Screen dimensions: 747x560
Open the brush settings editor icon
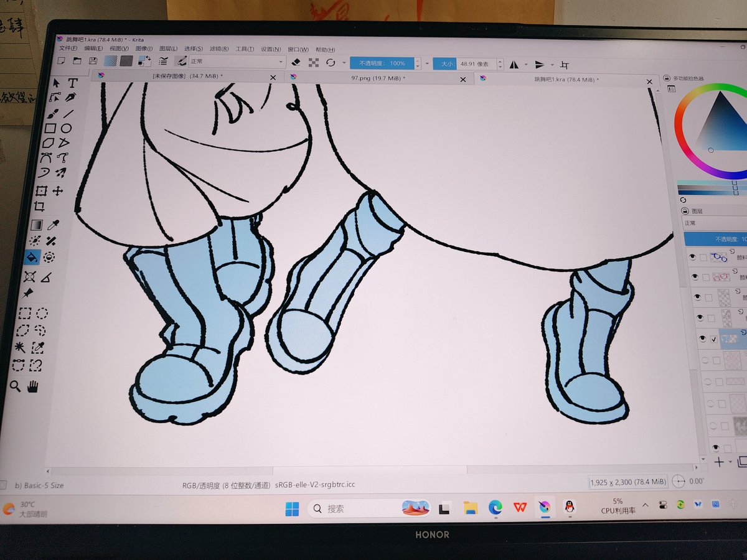click(x=163, y=62)
